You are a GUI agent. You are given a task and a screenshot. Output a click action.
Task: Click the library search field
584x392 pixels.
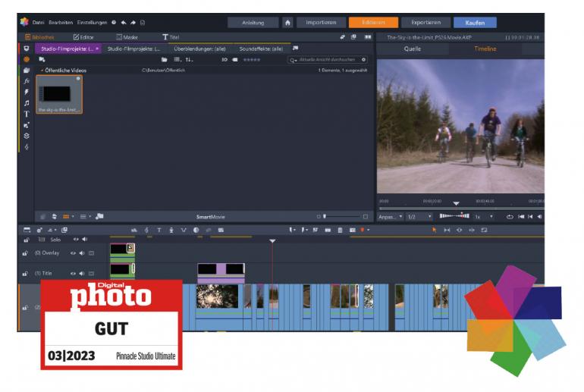tap(327, 60)
